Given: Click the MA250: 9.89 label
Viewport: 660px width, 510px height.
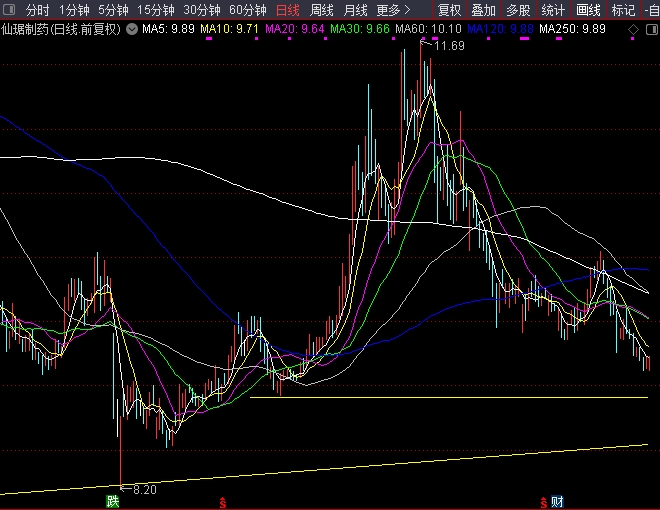Looking at the screenshot, I should click(x=572, y=29).
